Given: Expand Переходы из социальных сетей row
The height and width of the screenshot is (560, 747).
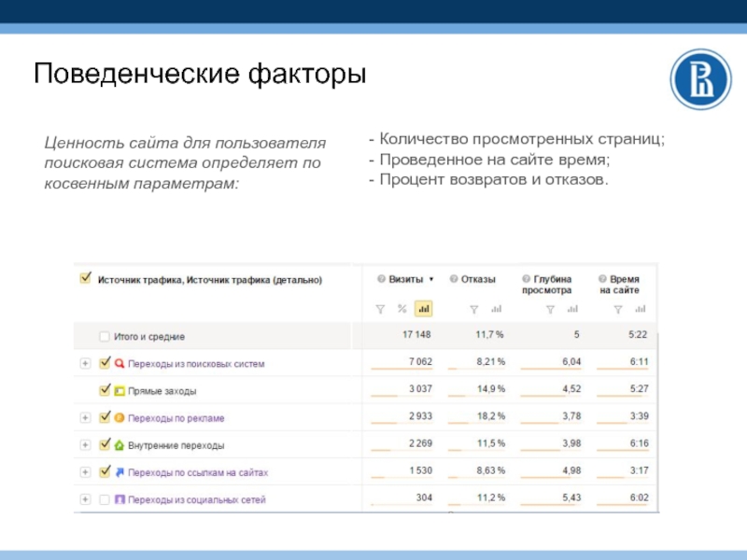Looking at the screenshot, I should [85, 499].
